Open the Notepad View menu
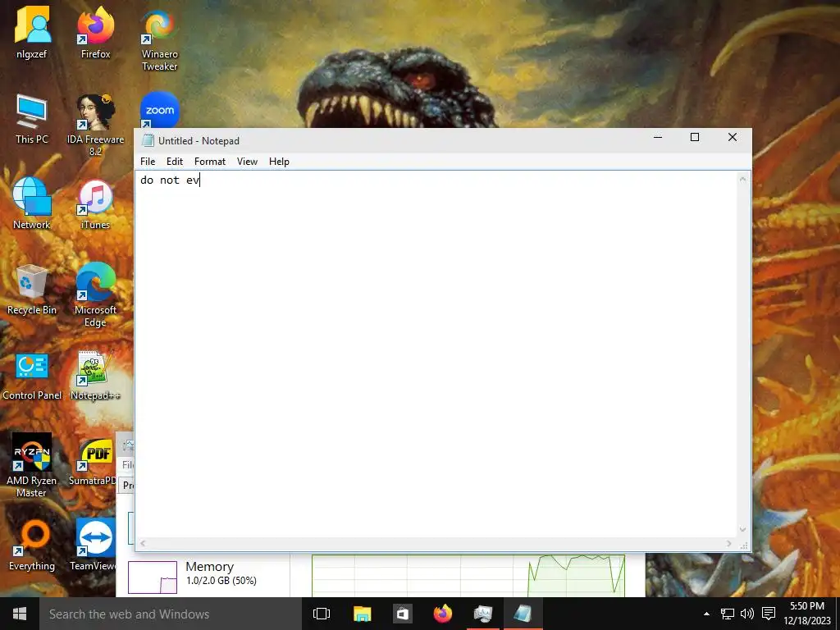Viewport: 840px width, 630px height. 247,162
